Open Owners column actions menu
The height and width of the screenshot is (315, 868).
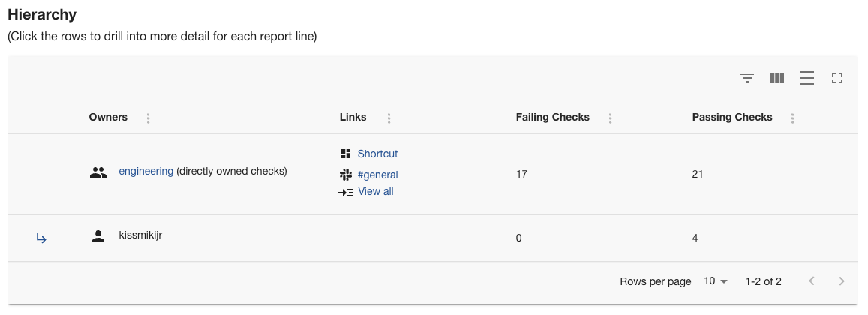(x=149, y=118)
